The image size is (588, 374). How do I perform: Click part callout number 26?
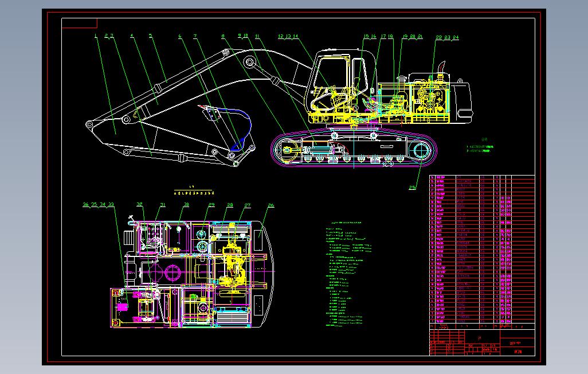click(271, 205)
